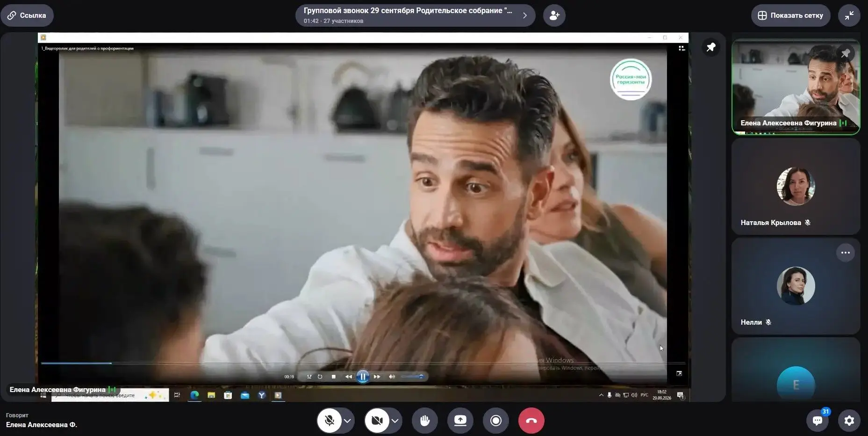Open Mail app from shared taskbar

click(x=245, y=395)
